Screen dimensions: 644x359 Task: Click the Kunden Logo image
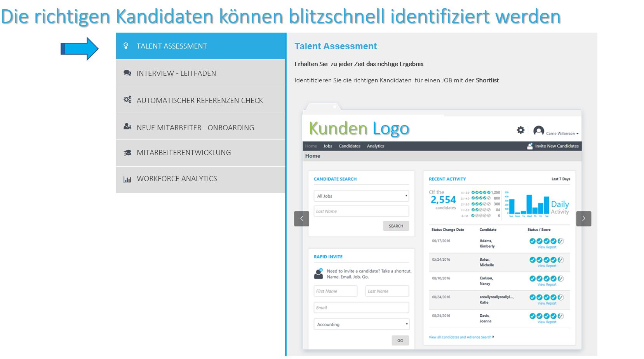359,129
